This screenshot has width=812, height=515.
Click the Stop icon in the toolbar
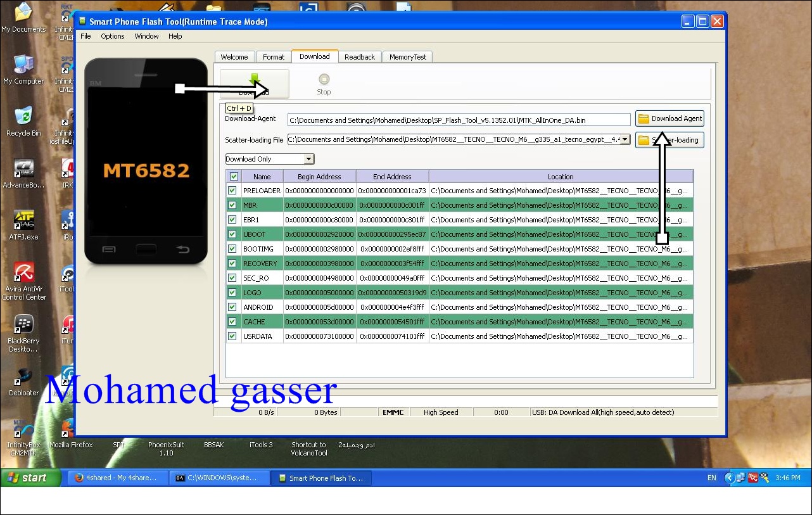click(324, 79)
